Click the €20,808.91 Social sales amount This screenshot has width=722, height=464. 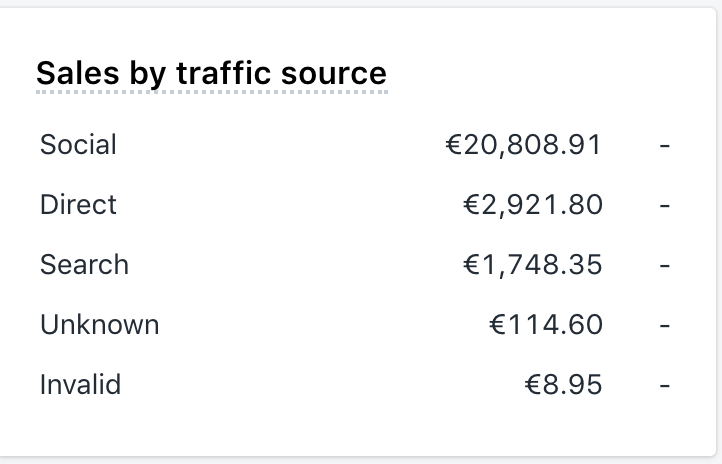tap(524, 145)
